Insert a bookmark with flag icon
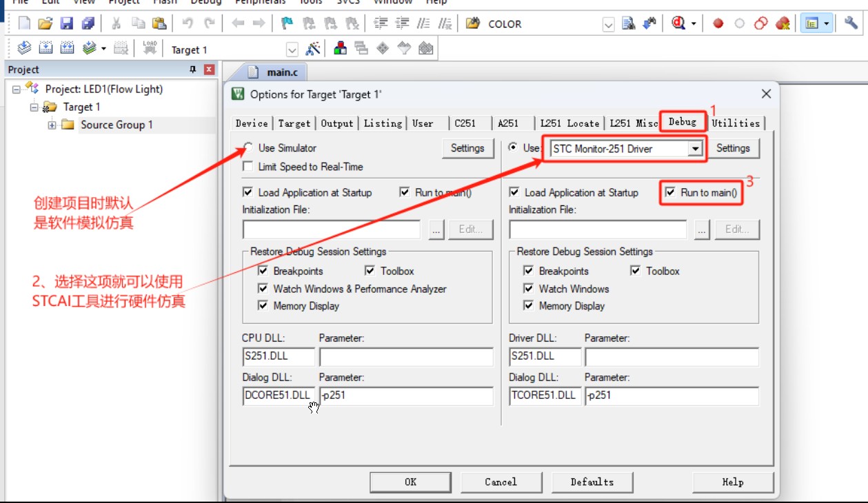Image resolution: width=868 pixels, height=503 pixels. click(x=287, y=23)
